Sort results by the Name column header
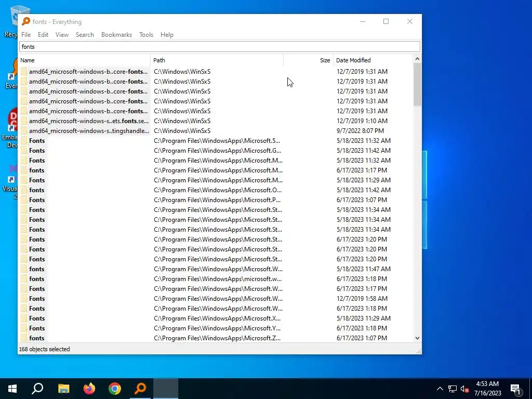The image size is (532, 399). [84, 60]
